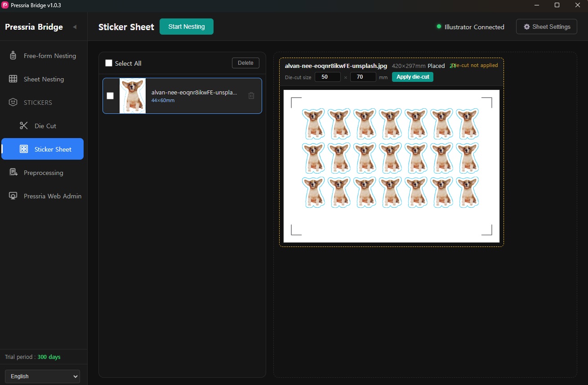This screenshot has height=385, width=588.
Task: Minimize the Pressria Bridge window
Action: (537, 5)
